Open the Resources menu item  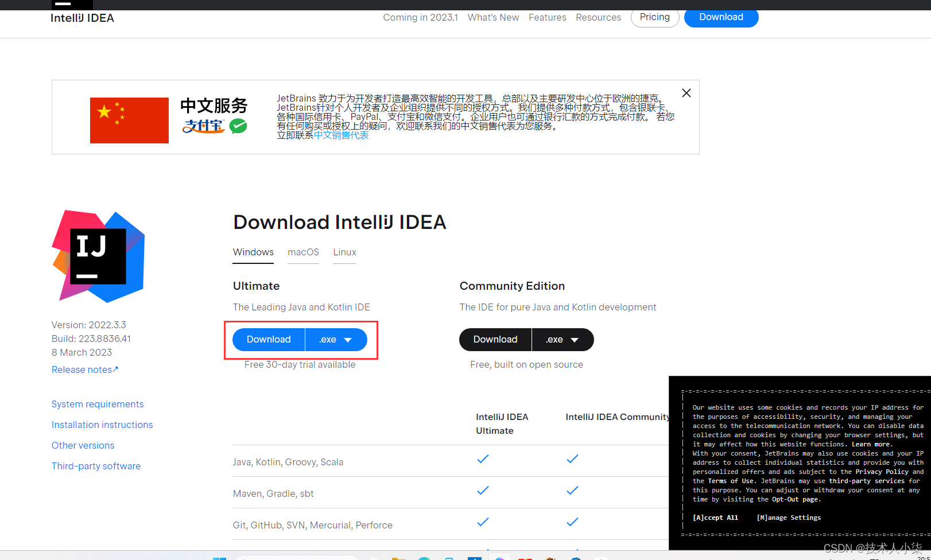click(x=598, y=17)
